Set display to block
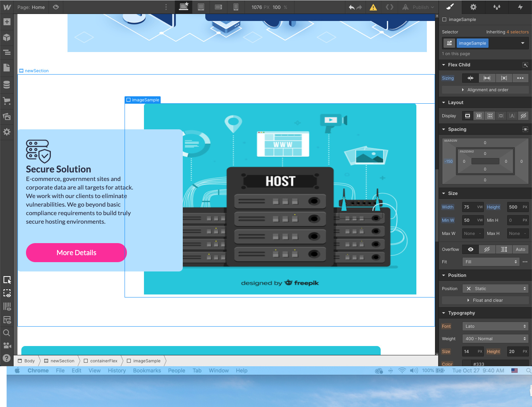 [468, 116]
